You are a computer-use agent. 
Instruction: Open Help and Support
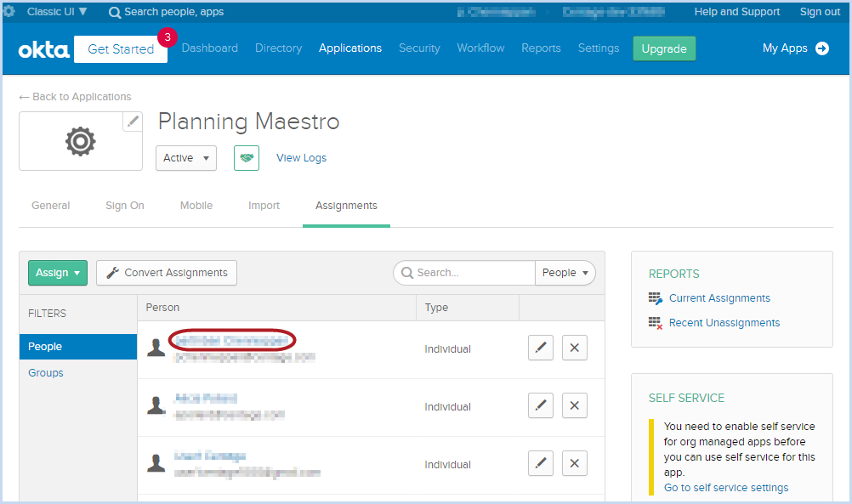737,11
